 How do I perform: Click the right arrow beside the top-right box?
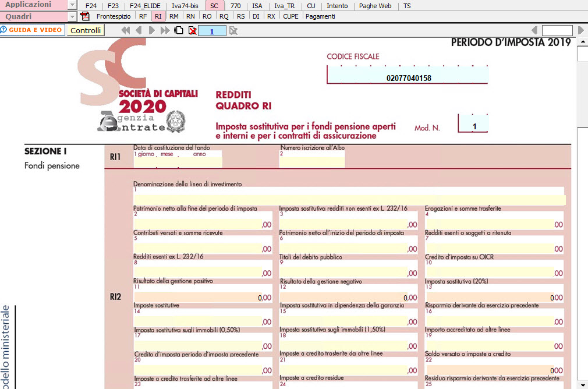pos(581,30)
